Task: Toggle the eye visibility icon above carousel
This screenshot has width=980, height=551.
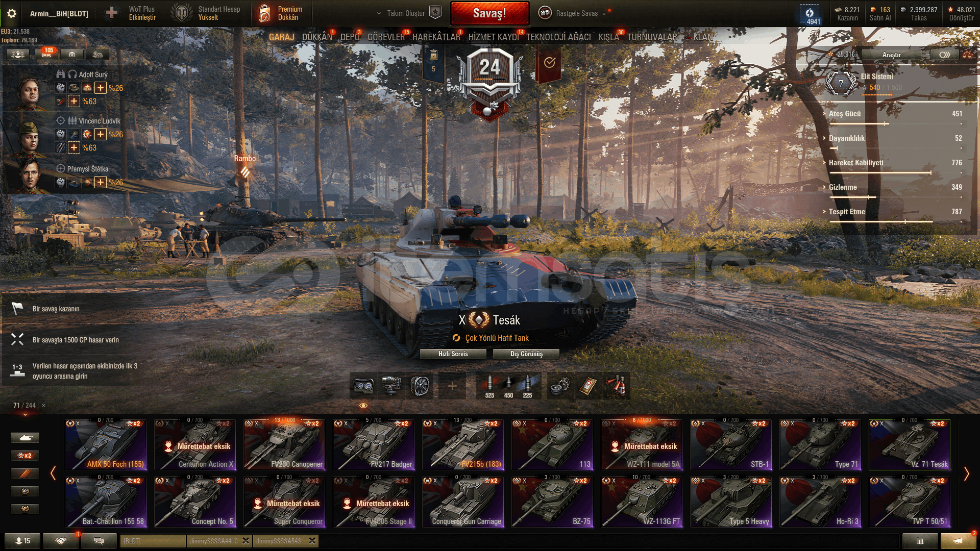Action: pos(363,406)
